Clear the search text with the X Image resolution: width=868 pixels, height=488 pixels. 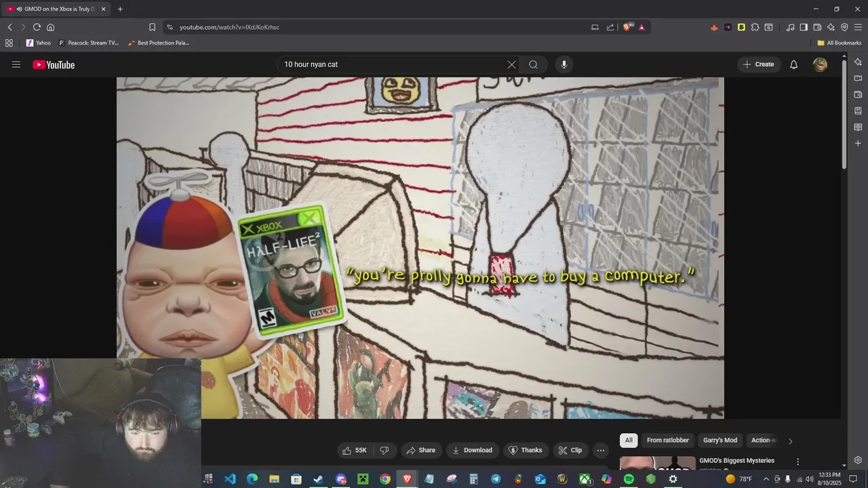(x=511, y=64)
